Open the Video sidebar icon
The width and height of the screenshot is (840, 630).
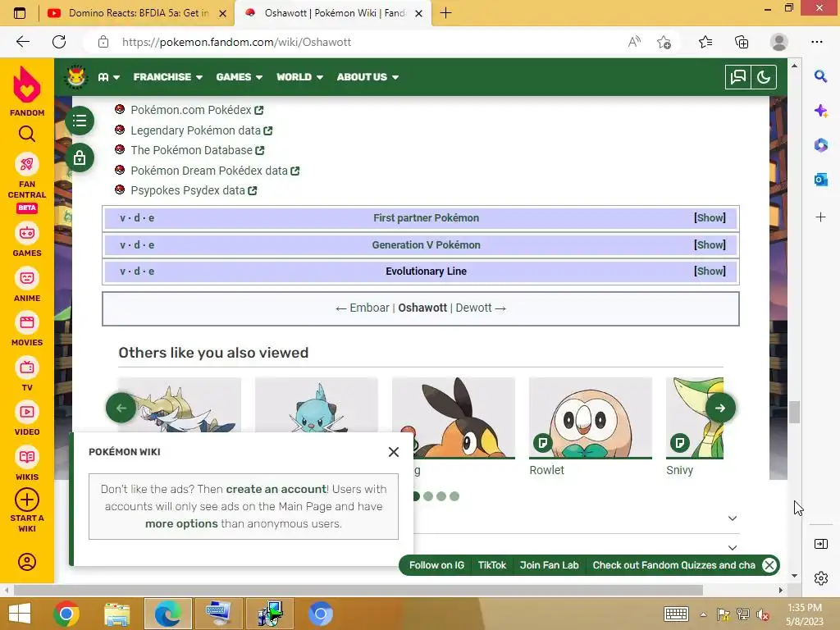27,412
